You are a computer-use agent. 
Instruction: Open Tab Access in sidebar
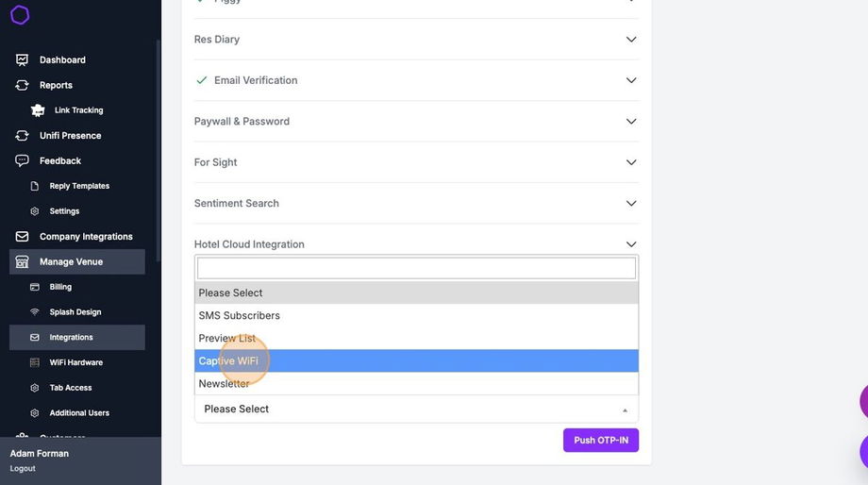pyautogui.click(x=70, y=388)
